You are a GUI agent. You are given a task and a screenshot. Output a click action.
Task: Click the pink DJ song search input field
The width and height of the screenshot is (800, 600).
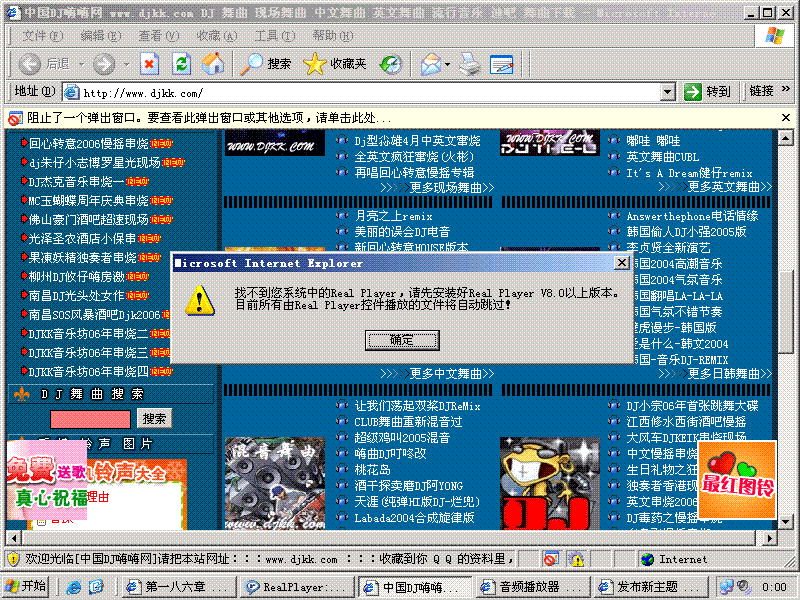click(x=90, y=419)
